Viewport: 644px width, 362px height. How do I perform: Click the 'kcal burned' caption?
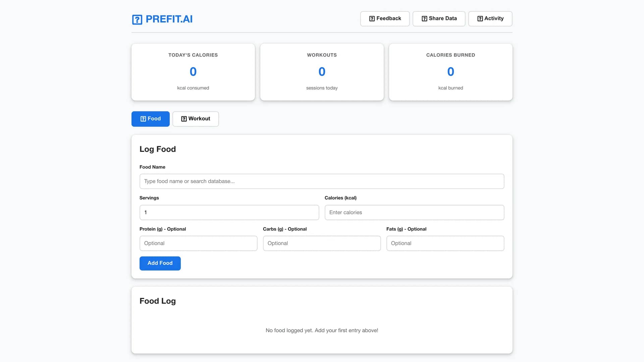450,88
